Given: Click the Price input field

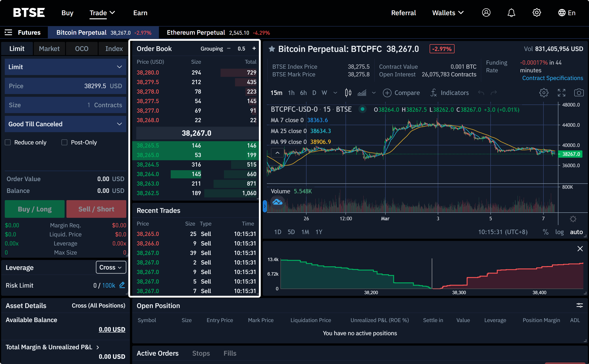Looking at the screenshot, I should [x=66, y=86].
